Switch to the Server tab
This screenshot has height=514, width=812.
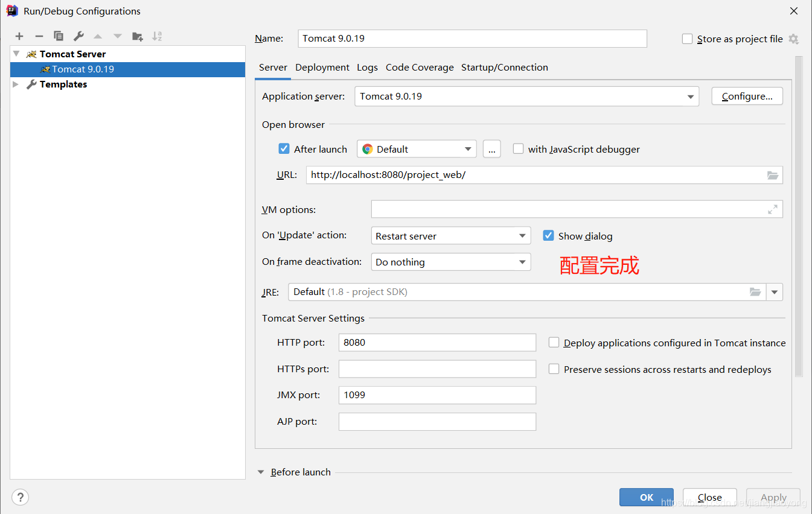point(273,68)
